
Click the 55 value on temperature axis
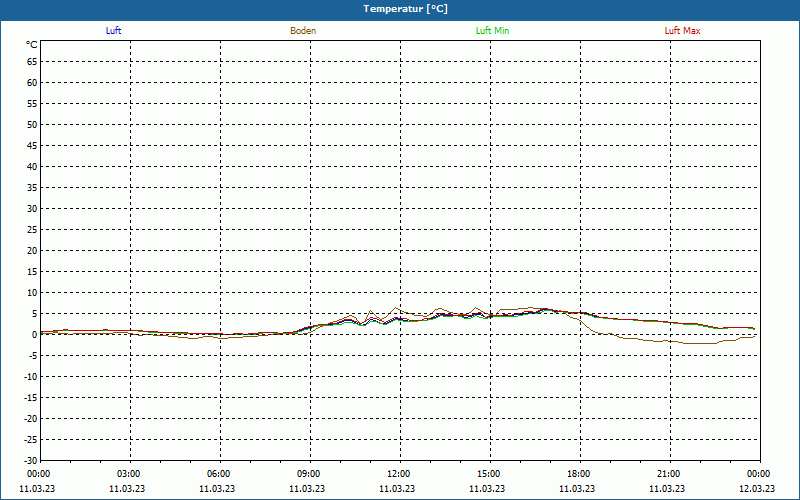coord(32,104)
